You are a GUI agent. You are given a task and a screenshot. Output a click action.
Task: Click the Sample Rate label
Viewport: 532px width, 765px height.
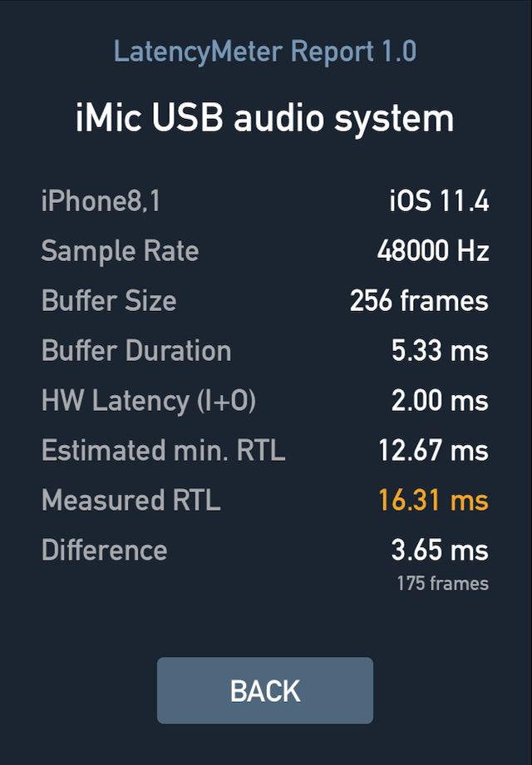click(120, 251)
